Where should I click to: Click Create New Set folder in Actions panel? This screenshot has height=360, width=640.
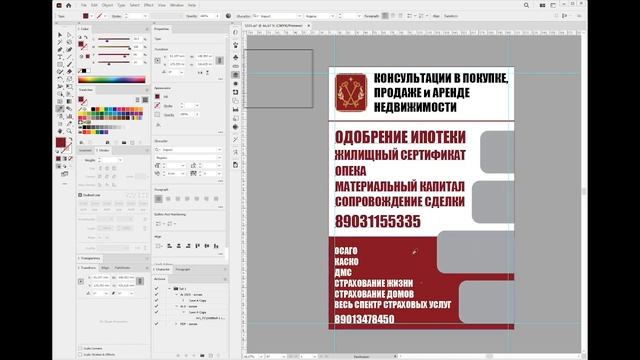point(202,356)
